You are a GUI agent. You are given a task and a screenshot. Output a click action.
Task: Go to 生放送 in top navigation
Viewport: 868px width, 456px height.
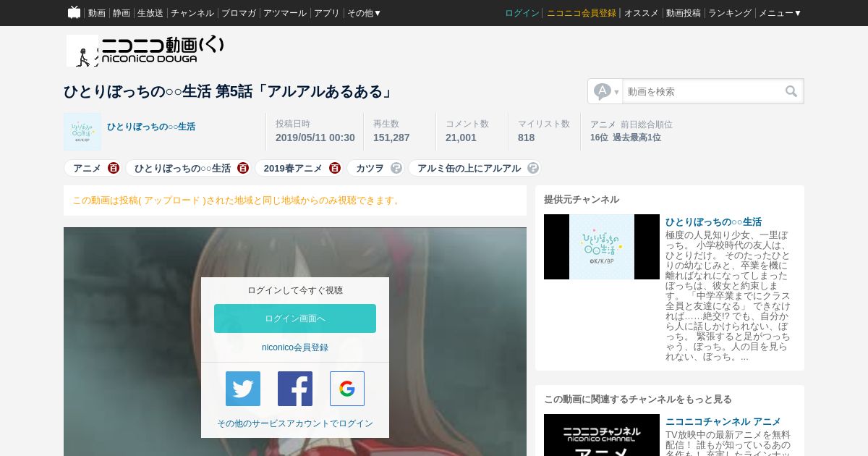(150, 13)
